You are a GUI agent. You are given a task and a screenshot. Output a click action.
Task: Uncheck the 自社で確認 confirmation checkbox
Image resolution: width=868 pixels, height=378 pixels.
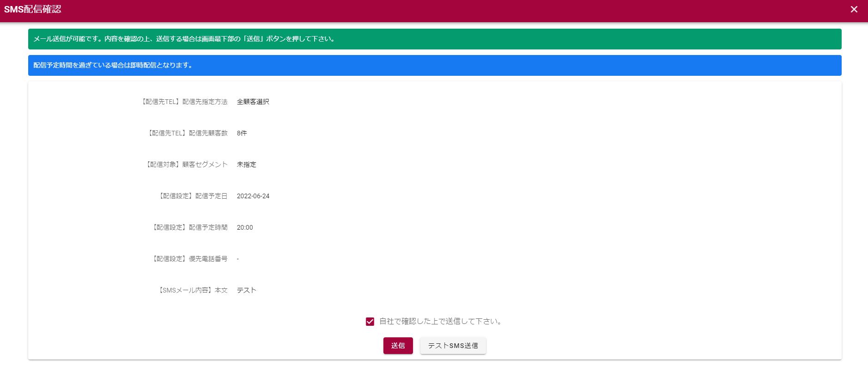click(370, 322)
